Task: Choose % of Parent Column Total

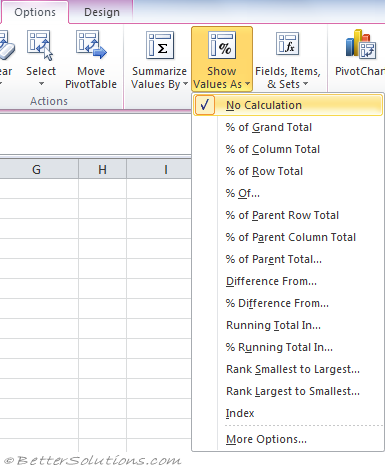Action: coord(288,237)
